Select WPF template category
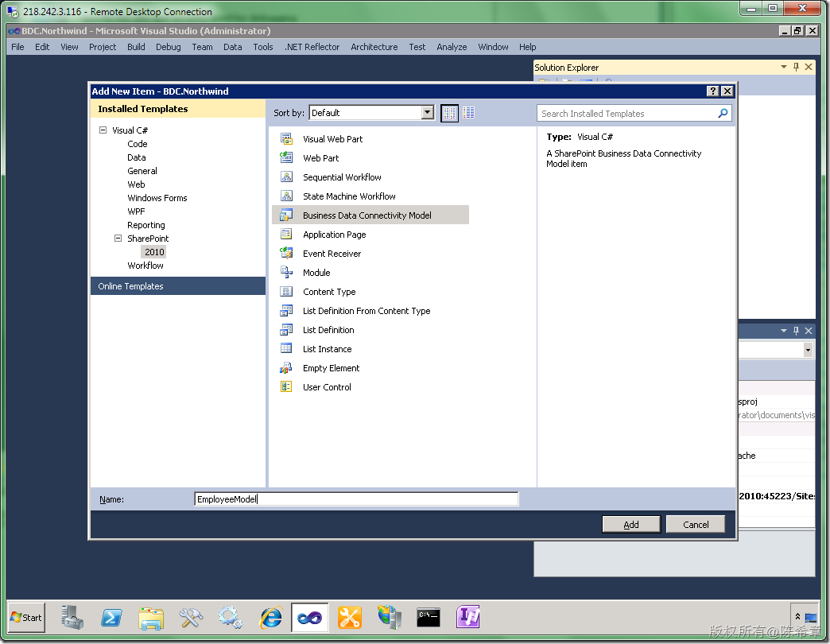Screen dimensions: 830x644 coord(136,211)
